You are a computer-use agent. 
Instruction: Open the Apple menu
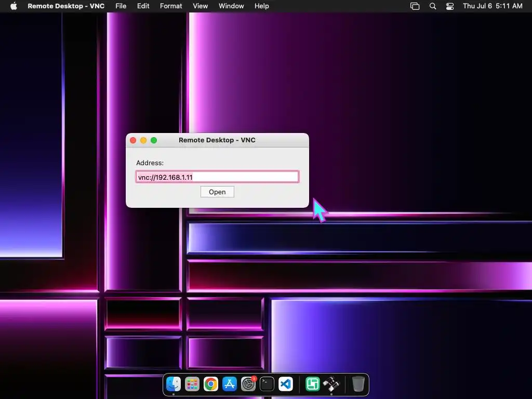14,6
